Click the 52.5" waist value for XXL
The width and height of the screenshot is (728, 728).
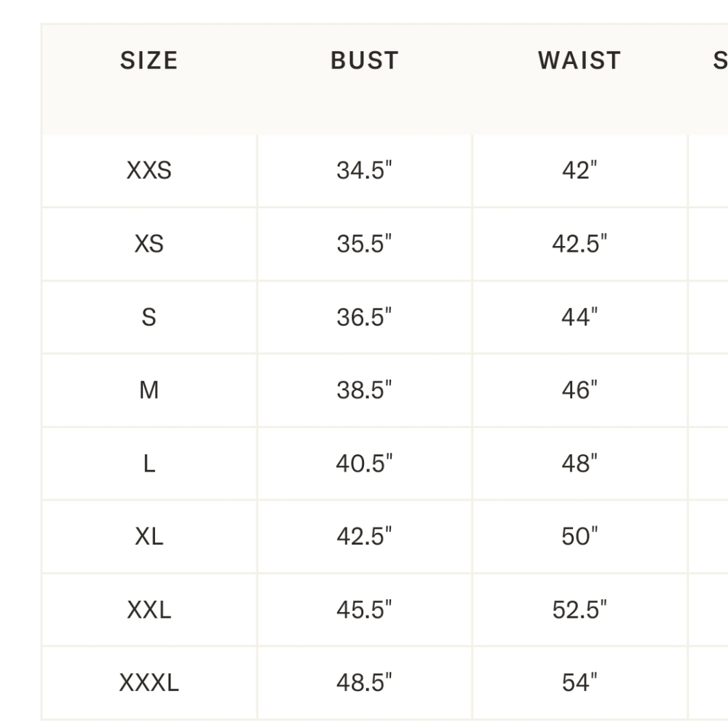[579, 609]
